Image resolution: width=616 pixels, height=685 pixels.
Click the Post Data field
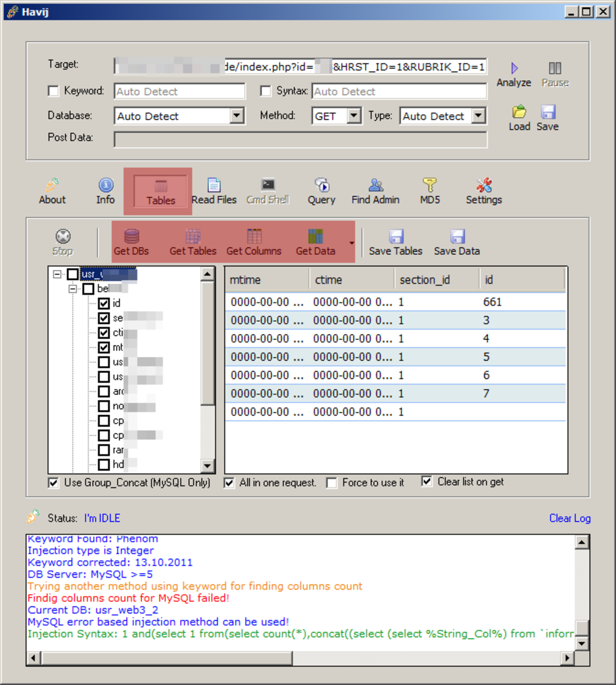(301, 140)
